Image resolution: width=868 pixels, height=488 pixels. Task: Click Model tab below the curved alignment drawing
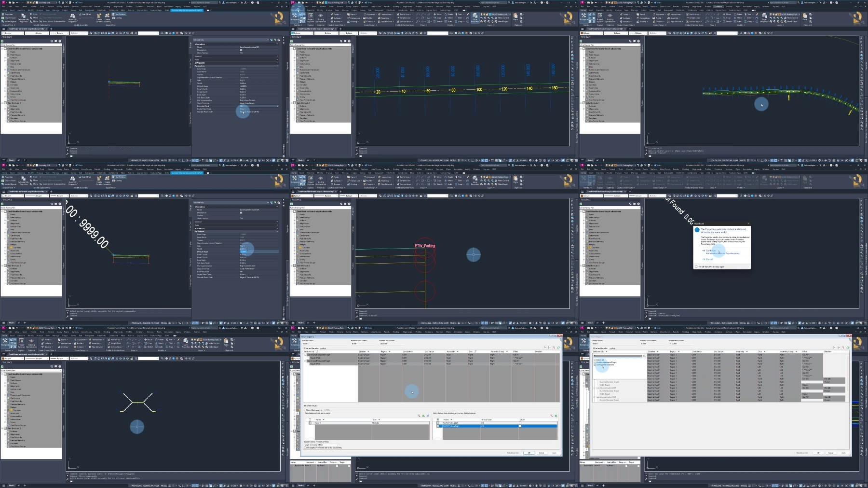click(590, 160)
